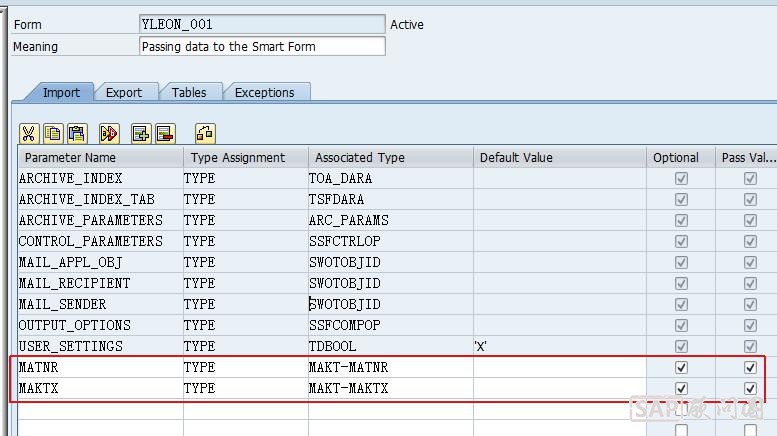
Task: Open the Tables tab
Action: pos(189,93)
